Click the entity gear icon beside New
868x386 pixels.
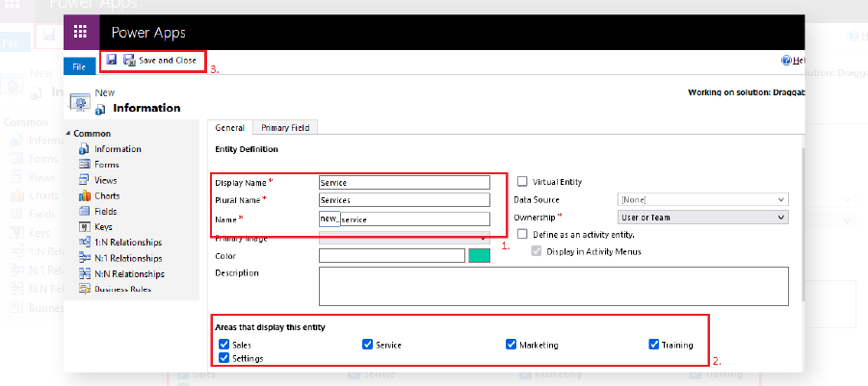pos(80,103)
